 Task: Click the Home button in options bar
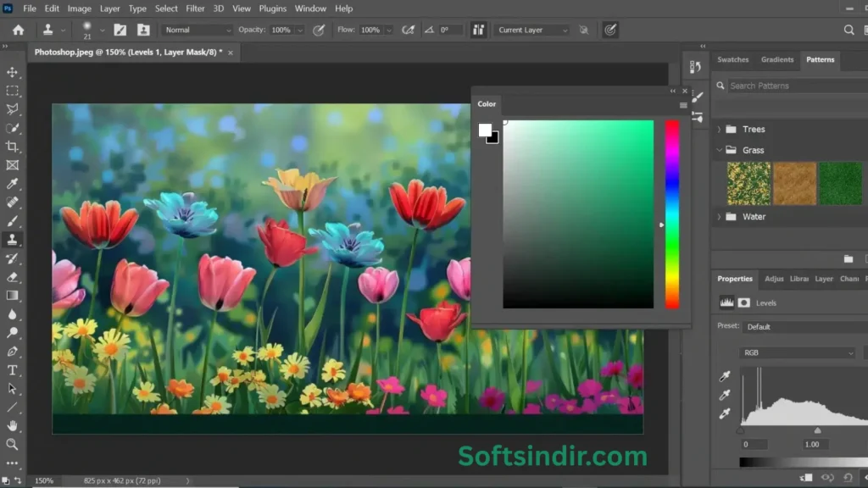point(18,30)
